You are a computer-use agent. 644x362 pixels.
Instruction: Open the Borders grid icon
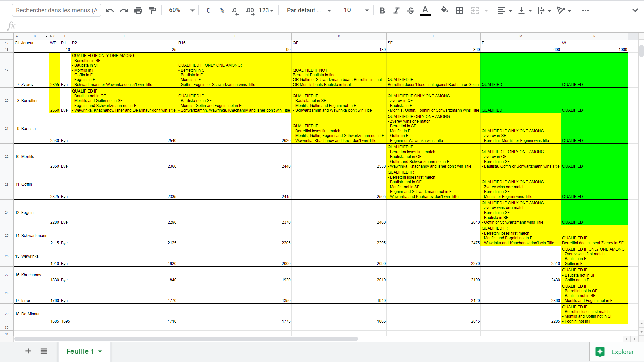pyautogui.click(x=460, y=10)
